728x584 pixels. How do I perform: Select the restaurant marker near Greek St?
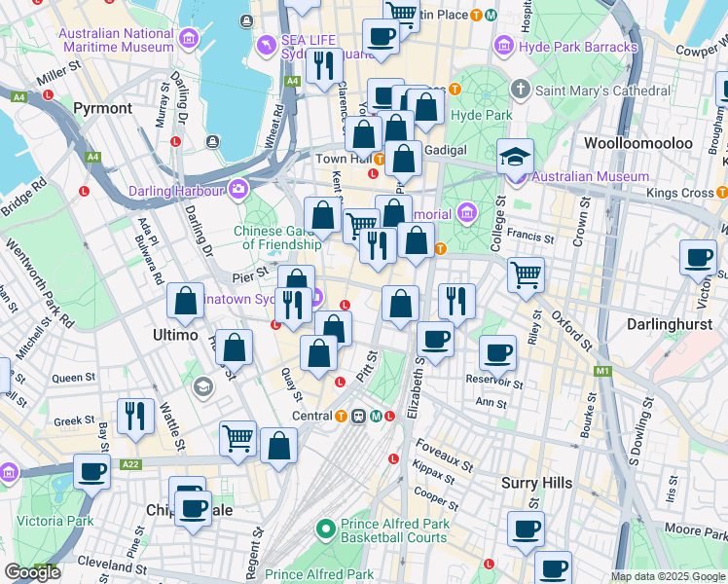[x=135, y=415]
